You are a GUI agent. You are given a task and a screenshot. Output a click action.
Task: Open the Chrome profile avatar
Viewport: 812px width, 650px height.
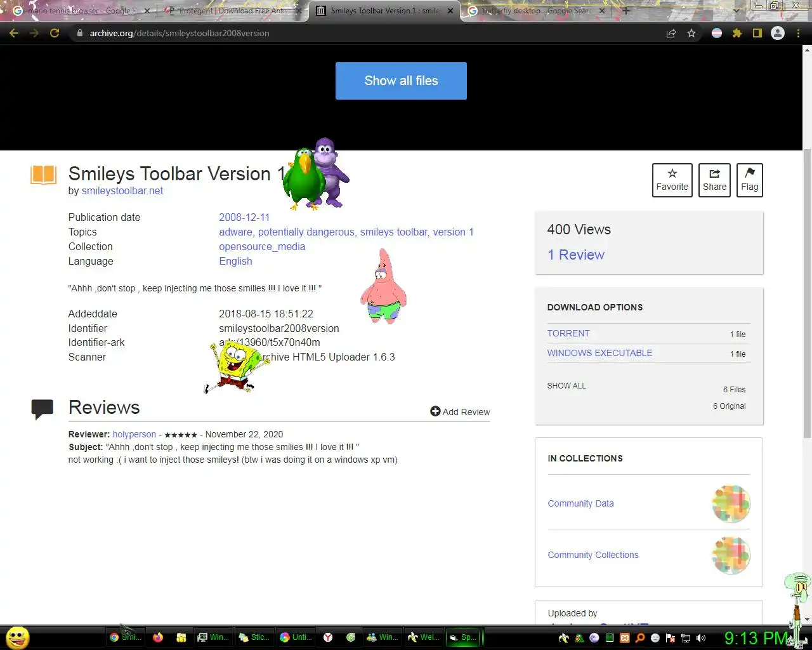tap(778, 33)
